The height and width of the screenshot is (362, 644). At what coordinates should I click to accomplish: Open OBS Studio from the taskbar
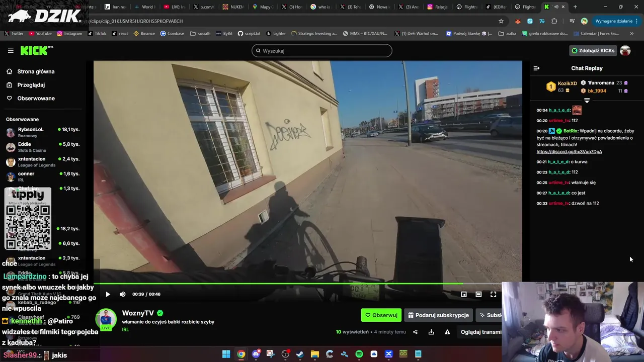coord(286,354)
